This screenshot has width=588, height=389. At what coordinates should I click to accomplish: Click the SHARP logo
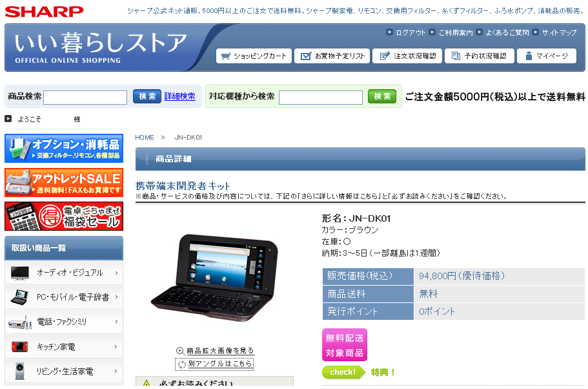[x=44, y=11]
